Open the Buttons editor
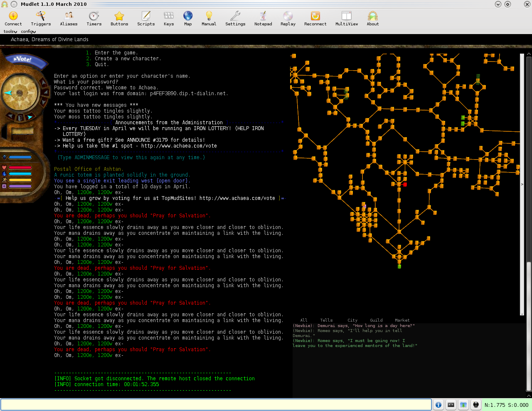This screenshot has height=411, width=532. (x=119, y=18)
